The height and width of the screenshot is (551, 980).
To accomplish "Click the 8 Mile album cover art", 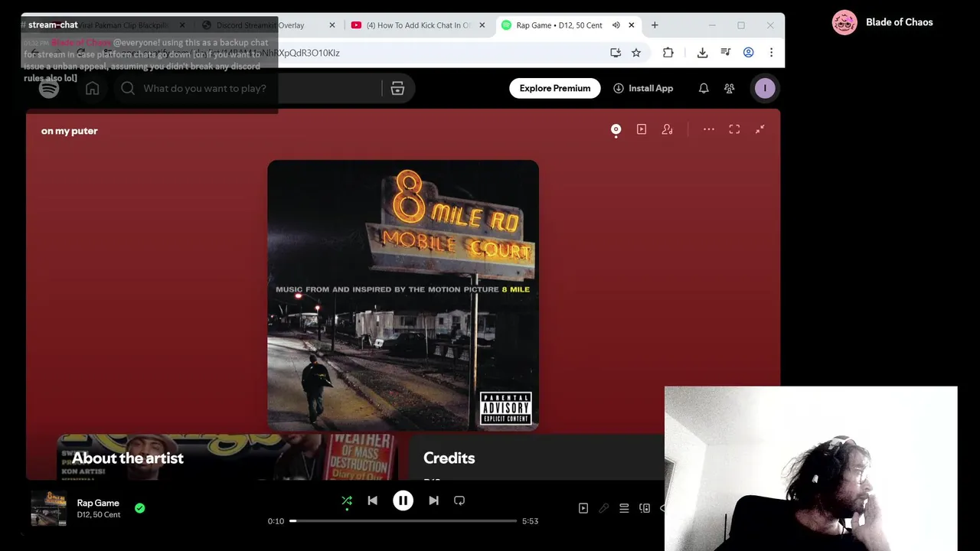I will (403, 295).
